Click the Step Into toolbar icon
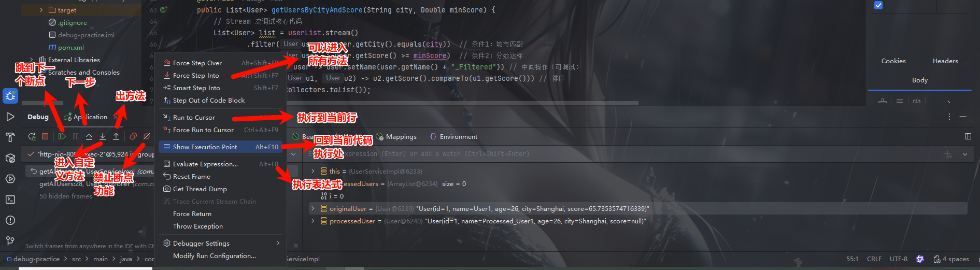The width and height of the screenshot is (980, 270). pos(103,136)
